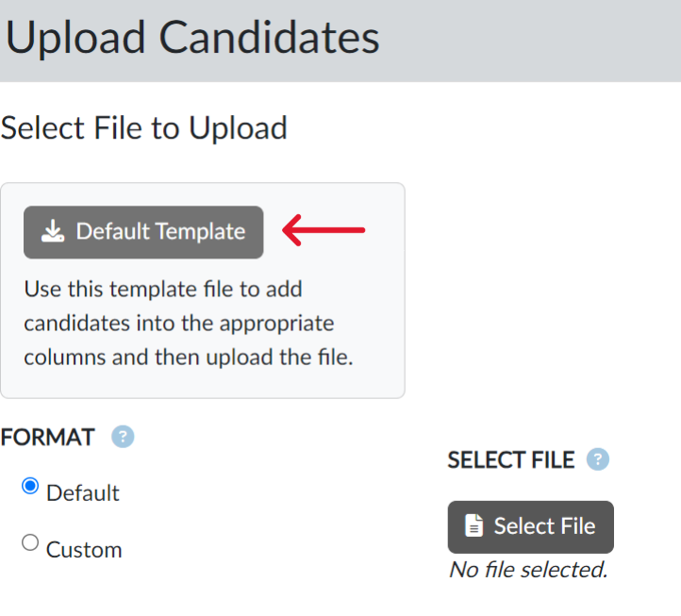Open the FORMAT help question mark icon
681x616 pixels.
click(x=123, y=438)
